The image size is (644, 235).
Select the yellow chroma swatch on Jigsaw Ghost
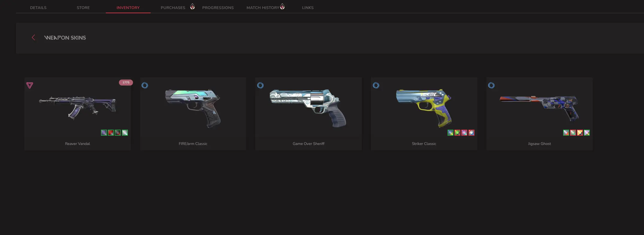(580, 133)
